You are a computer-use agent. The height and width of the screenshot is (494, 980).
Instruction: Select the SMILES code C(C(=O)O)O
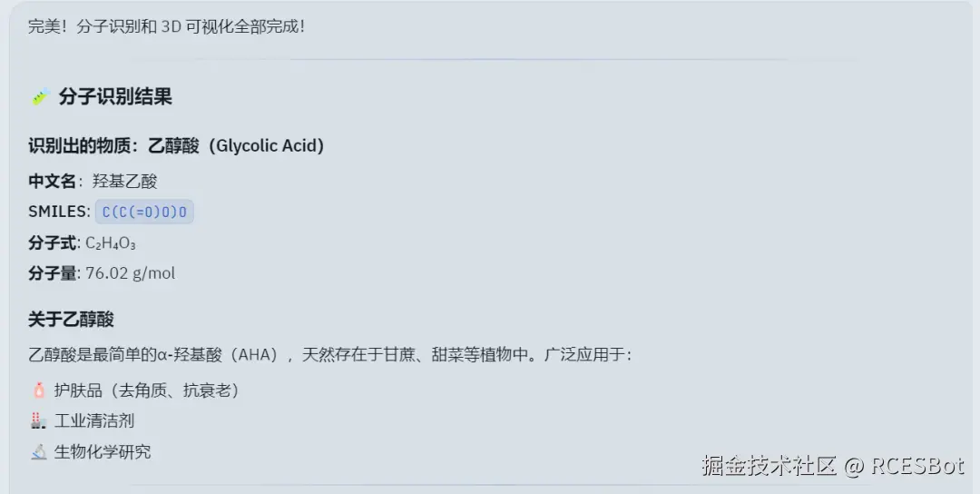(144, 212)
